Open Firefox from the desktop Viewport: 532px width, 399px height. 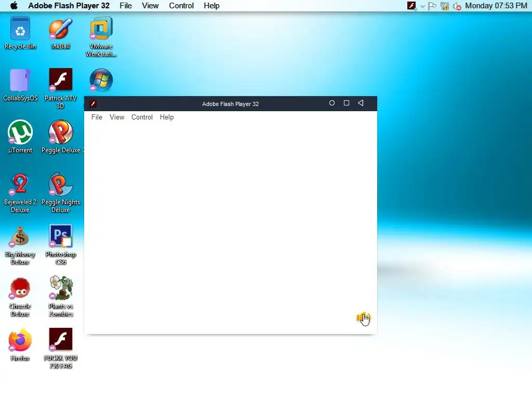20,344
